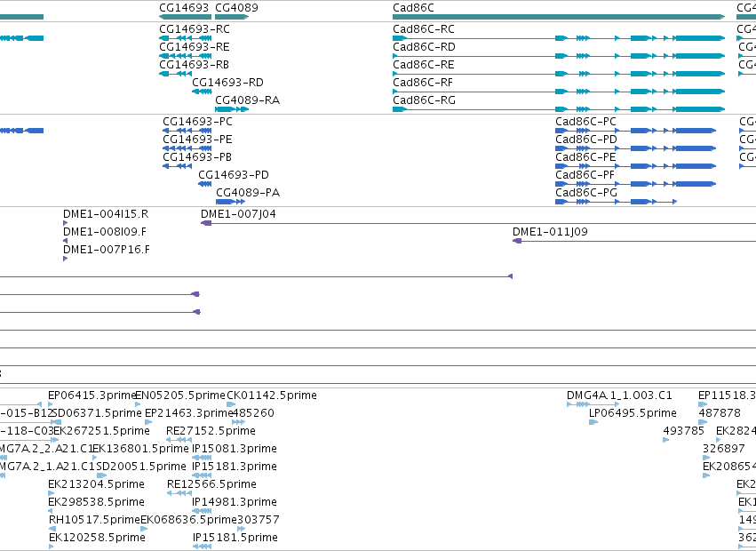756x551 pixels.
Task: Click the DME1-007J04 clone label
Action: coord(238,214)
